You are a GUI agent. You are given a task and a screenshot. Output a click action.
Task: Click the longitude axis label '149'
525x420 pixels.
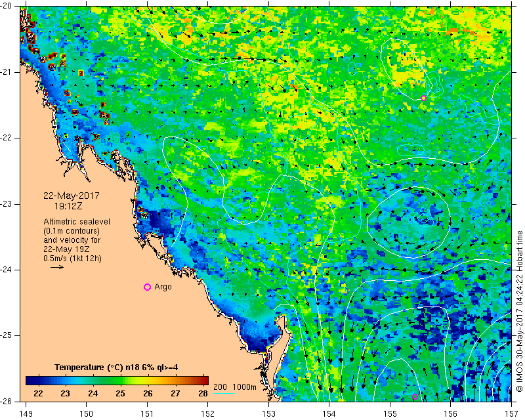[26, 414]
